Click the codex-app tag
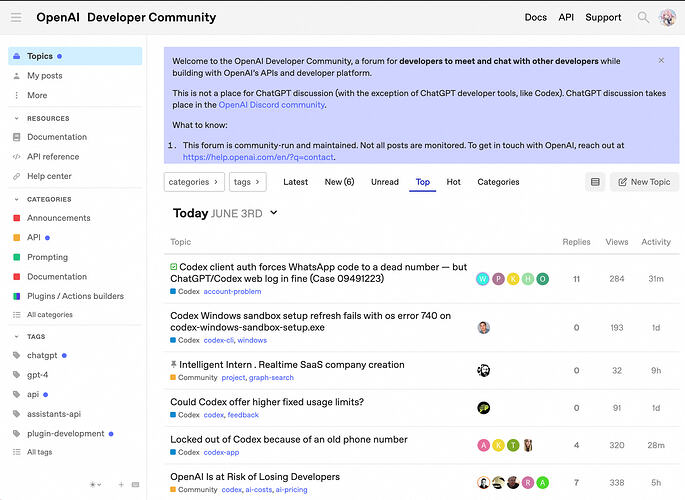The height and width of the screenshot is (500, 685). [221, 452]
